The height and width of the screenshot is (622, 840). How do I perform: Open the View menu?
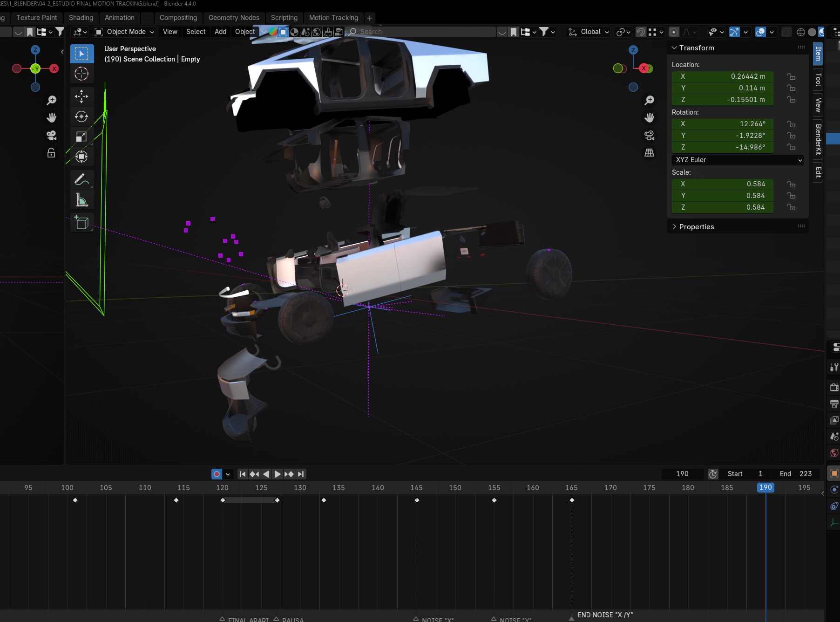pos(170,32)
